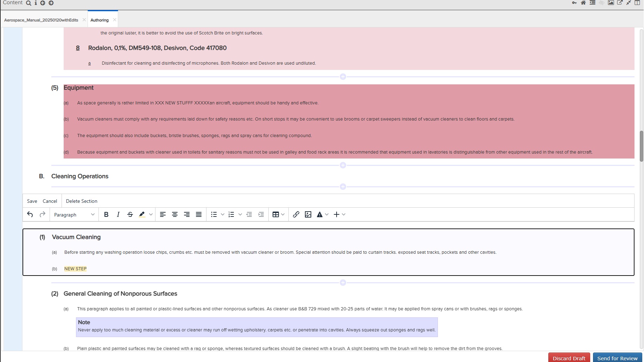Switch to the Aerospace_Manual_20250120withEdits tab
Viewport: 644px width, 362px height.
click(41, 20)
